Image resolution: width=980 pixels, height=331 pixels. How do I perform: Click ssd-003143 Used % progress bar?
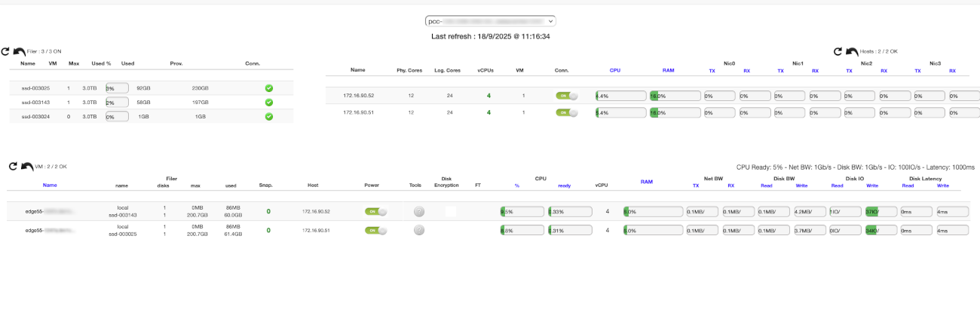click(117, 102)
